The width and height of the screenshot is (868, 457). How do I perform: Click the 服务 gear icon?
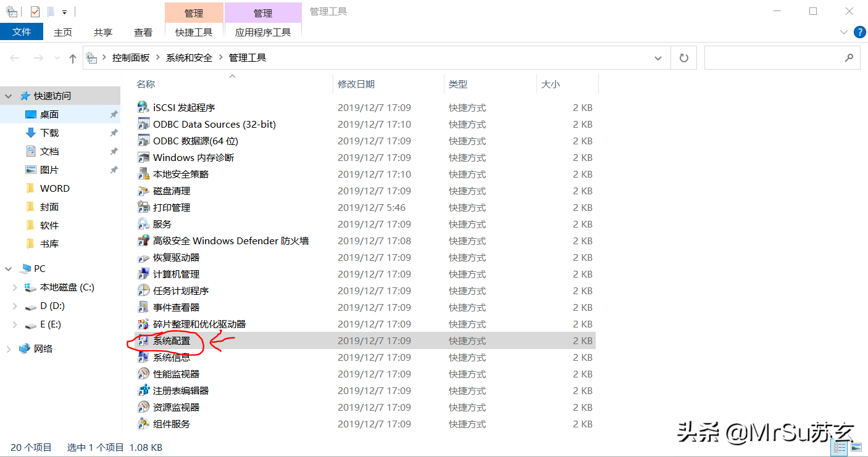coord(143,224)
